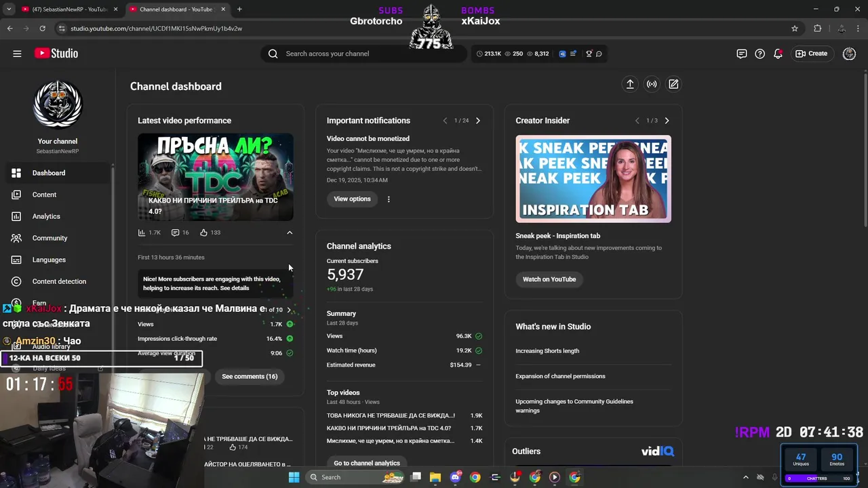Screen dimensions: 868x488
Task: Click the browser address bar URL
Action: click(x=157, y=28)
